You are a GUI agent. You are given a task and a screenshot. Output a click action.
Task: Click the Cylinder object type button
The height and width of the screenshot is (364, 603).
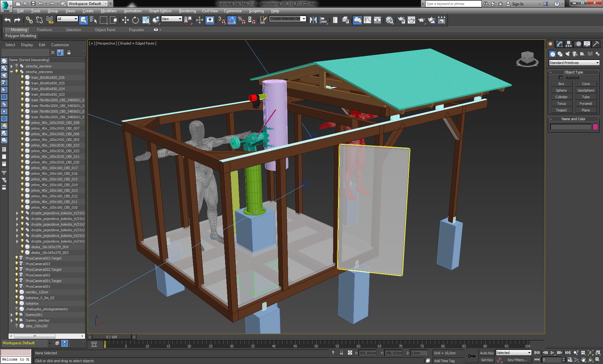pos(561,97)
